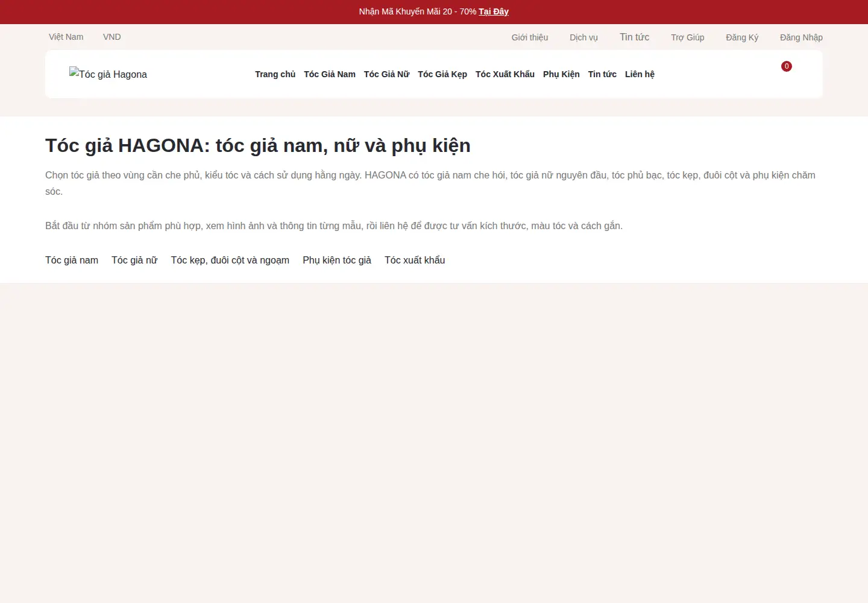Go to Giới thiệu page

[530, 37]
